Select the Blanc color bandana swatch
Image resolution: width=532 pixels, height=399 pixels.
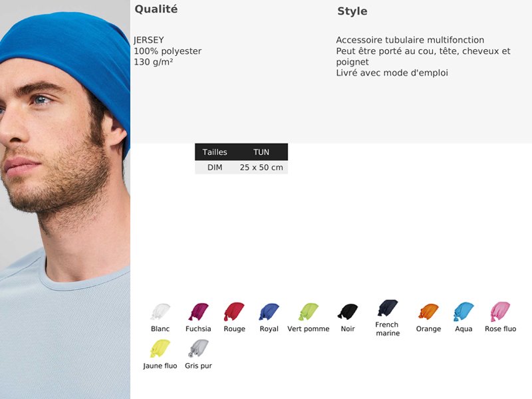click(160, 311)
